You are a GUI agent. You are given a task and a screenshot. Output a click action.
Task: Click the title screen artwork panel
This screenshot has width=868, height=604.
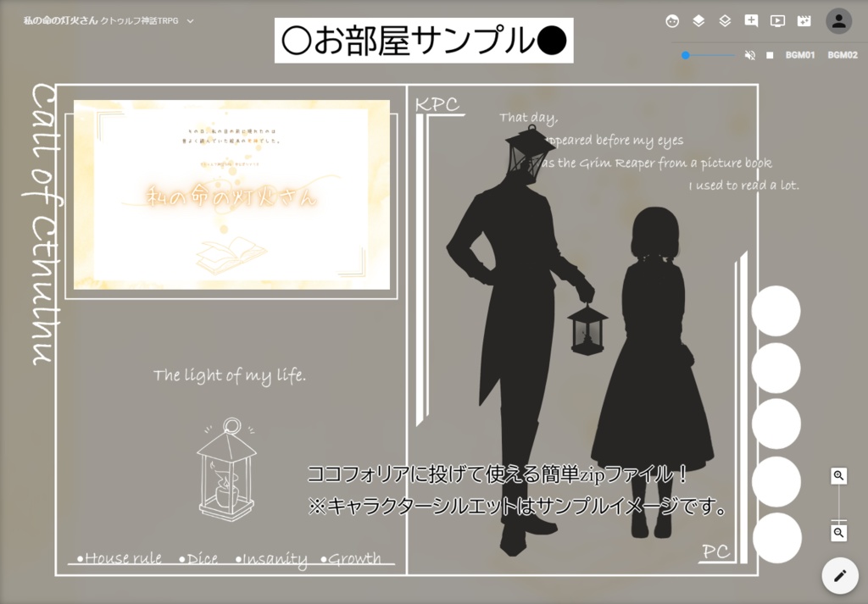(x=232, y=195)
